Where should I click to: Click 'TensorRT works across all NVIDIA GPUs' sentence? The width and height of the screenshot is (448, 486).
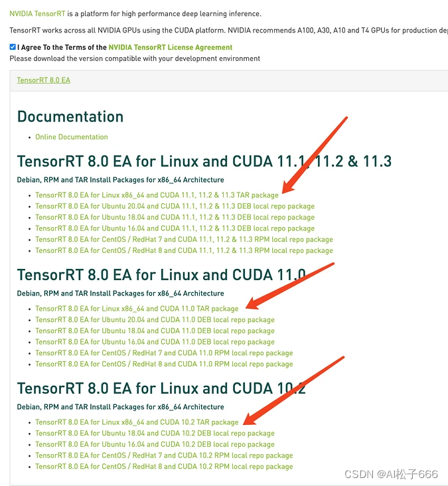click(229, 31)
